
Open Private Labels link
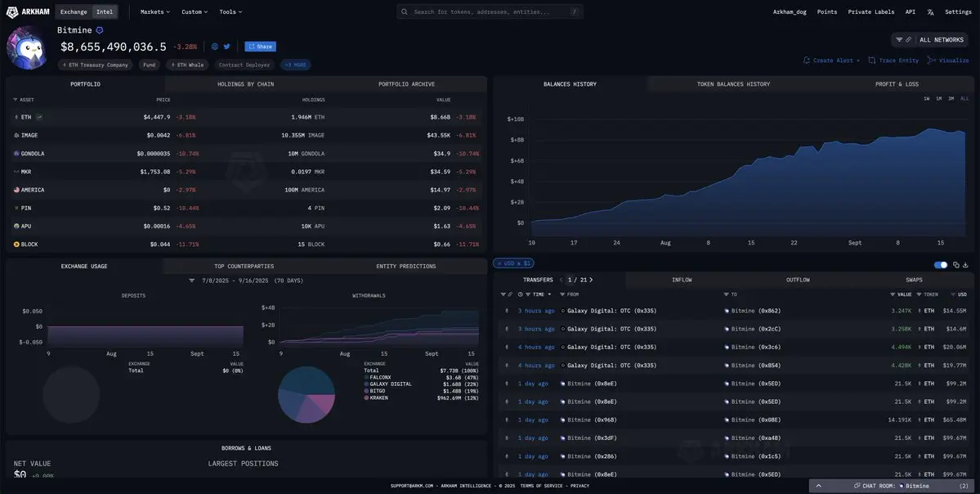pyautogui.click(x=870, y=12)
